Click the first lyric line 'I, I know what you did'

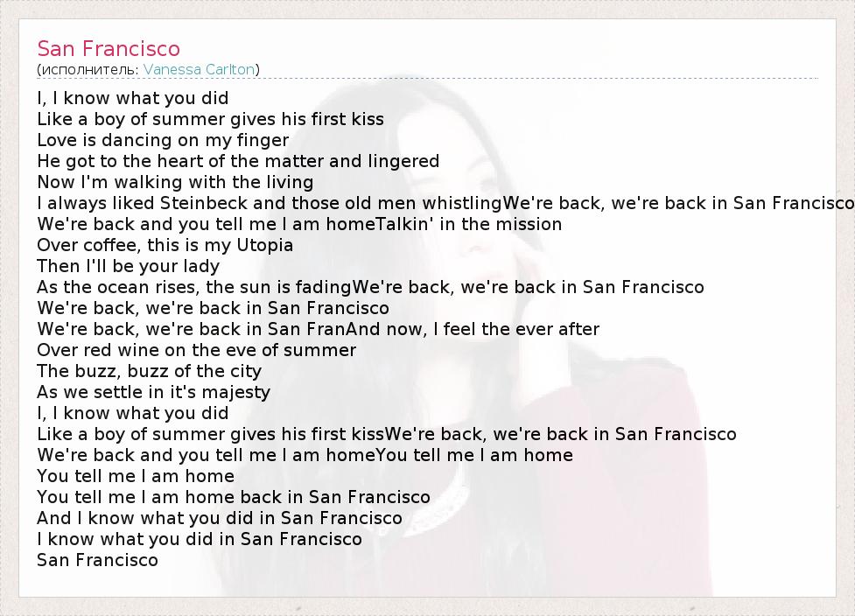pyautogui.click(x=132, y=98)
